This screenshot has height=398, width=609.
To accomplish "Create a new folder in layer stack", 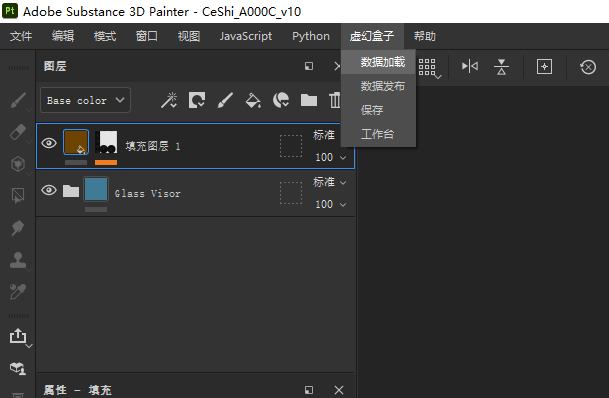I will [309, 100].
